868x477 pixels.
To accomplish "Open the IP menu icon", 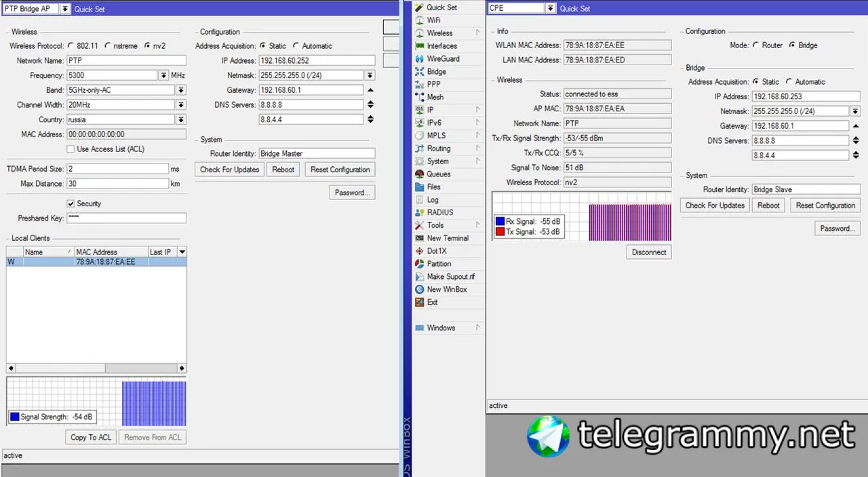I will (420, 110).
